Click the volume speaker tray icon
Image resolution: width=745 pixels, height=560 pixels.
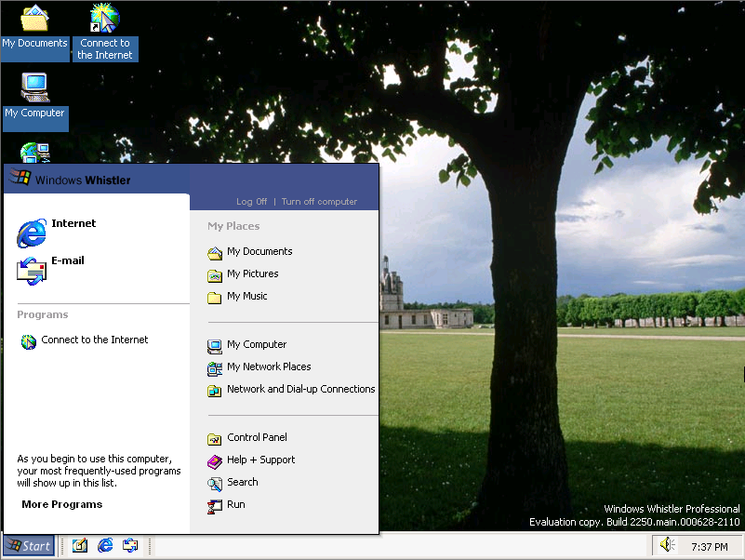coord(667,545)
